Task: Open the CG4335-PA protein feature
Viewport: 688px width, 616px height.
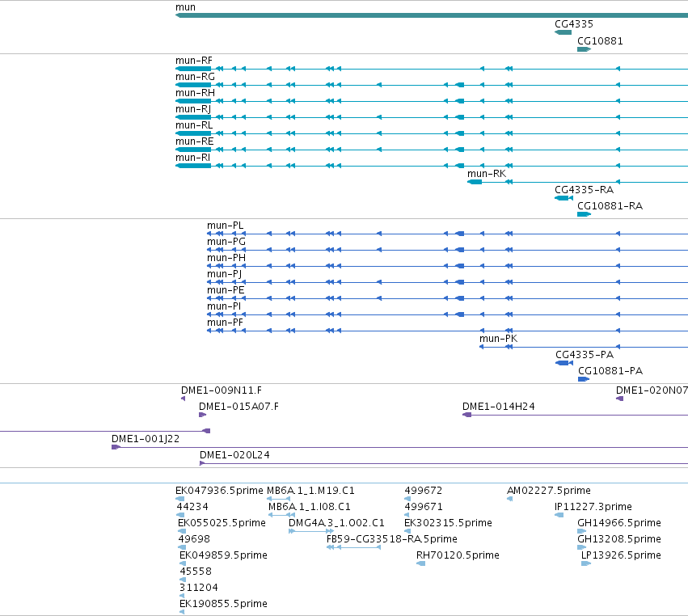Action: click(x=564, y=363)
